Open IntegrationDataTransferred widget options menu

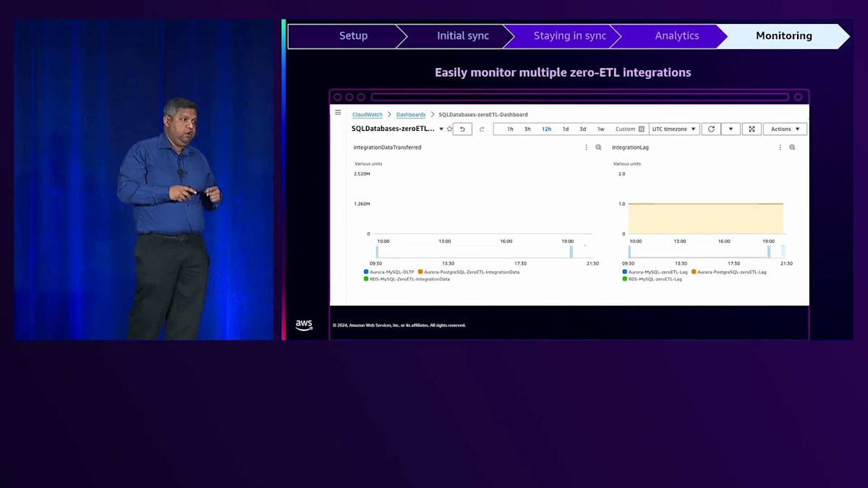coord(587,147)
